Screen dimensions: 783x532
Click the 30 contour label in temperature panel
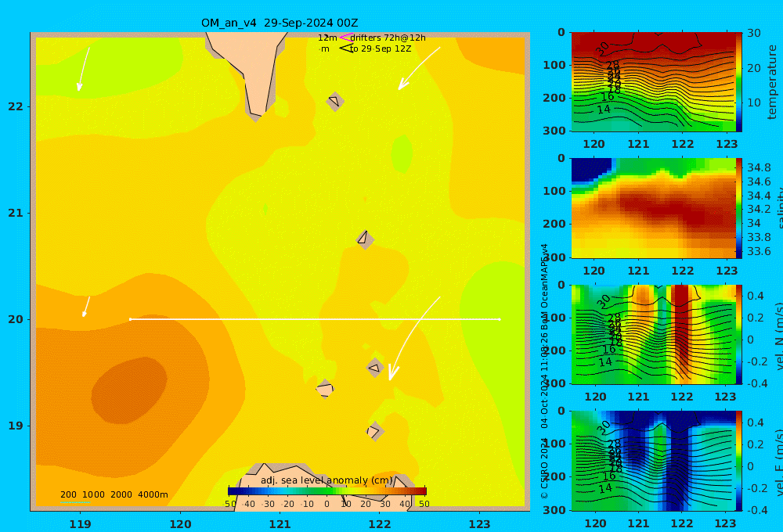(603, 49)
